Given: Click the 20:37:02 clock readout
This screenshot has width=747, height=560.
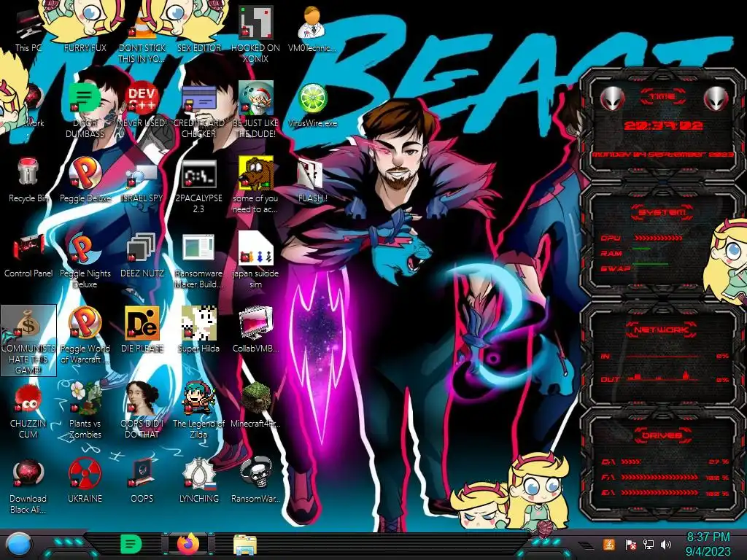Looking at the screenshot, I should tap(663, 125).
